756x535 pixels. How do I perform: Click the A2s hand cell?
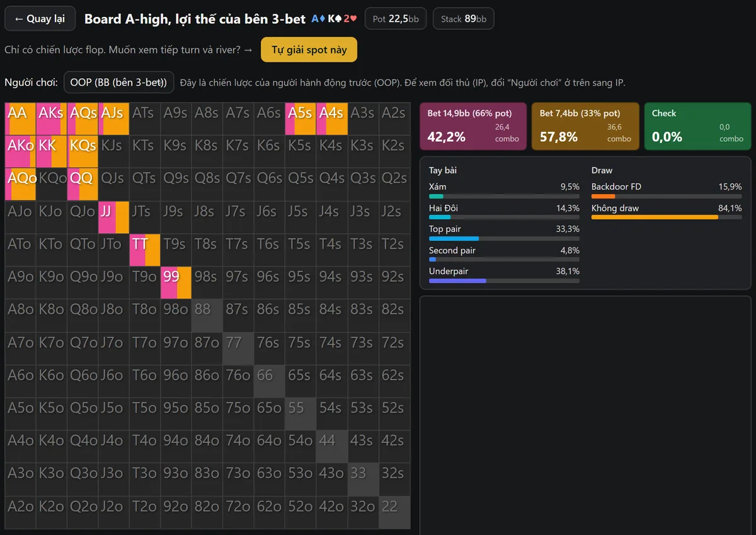pos(394,118)
